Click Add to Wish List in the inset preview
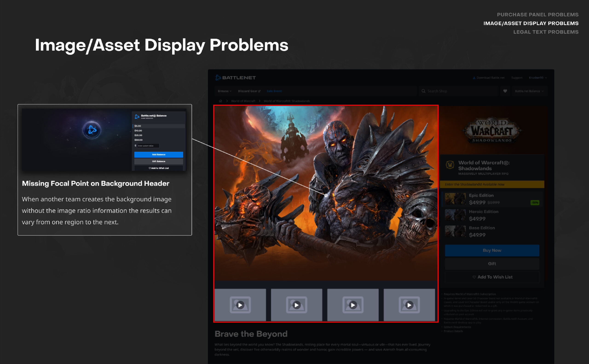Screen dimensions: 589x364 tap(159, 168)
